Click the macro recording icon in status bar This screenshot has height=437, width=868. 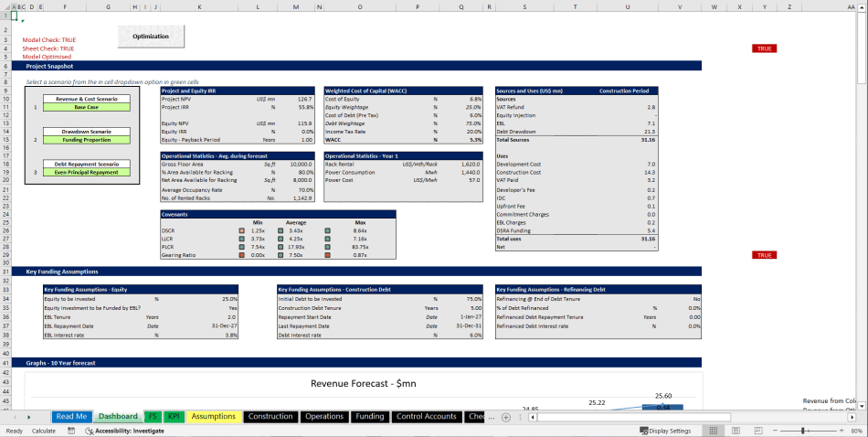pyautogui.click(x=69, y=431)
